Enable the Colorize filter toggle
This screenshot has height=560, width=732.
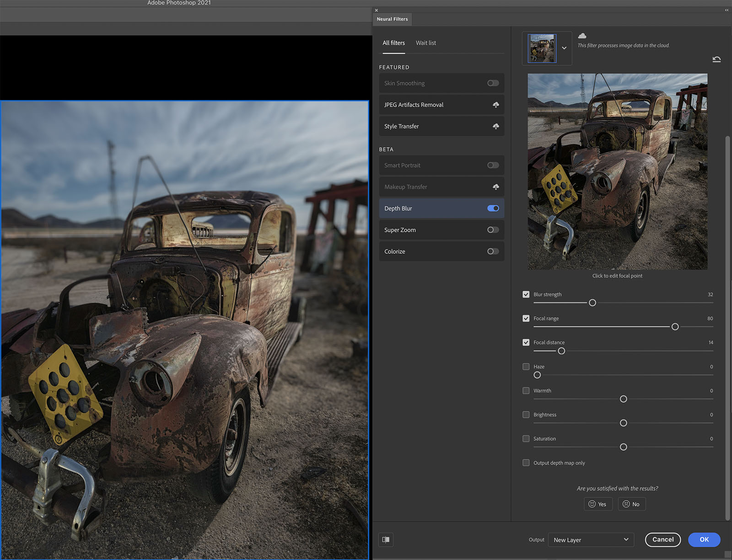[493, 251]
